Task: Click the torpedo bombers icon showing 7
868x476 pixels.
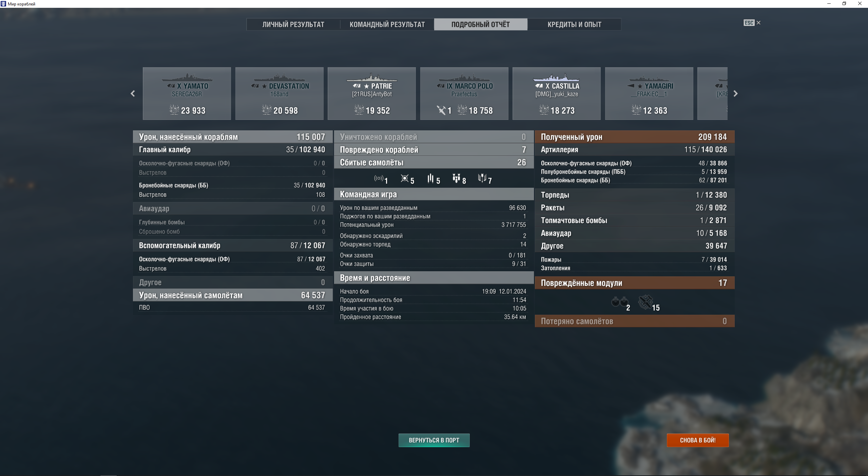Action: 482,178
